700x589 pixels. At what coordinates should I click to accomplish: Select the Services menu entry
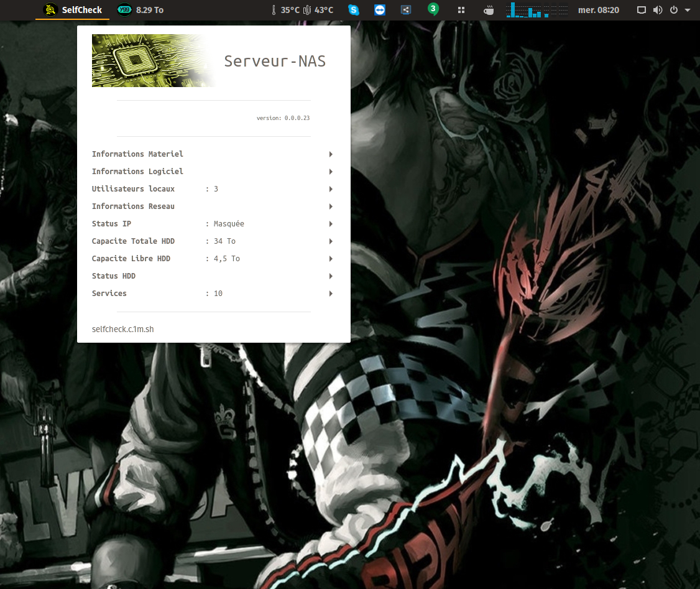click(213, 294)
